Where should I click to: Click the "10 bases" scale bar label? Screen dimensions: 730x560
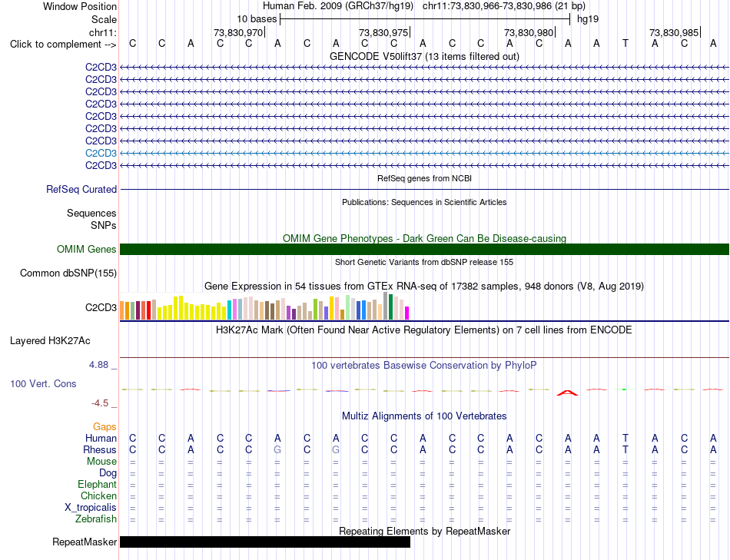click(257, 19)
